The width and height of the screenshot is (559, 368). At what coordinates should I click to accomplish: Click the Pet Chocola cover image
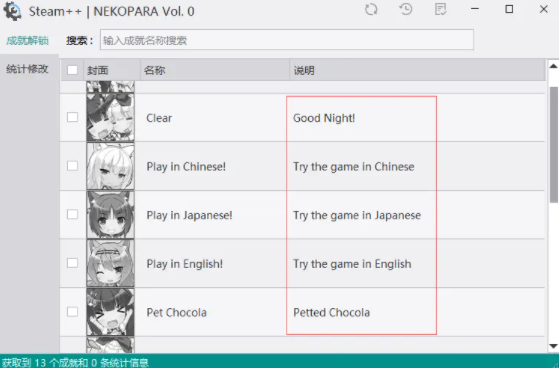click(x=111, y=312)
